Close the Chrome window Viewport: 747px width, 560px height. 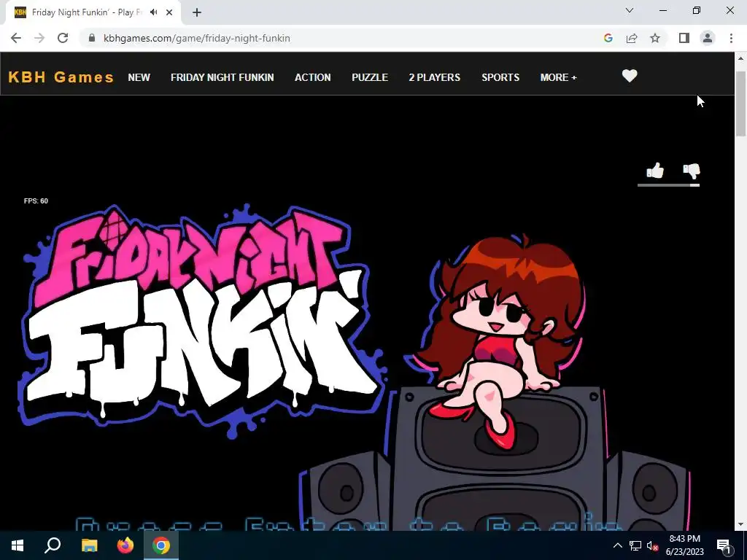[x=729, y=10]
